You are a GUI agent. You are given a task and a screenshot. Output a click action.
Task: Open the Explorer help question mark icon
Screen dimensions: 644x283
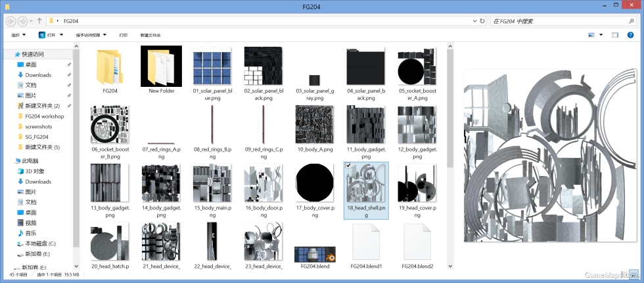pos(630,35)
